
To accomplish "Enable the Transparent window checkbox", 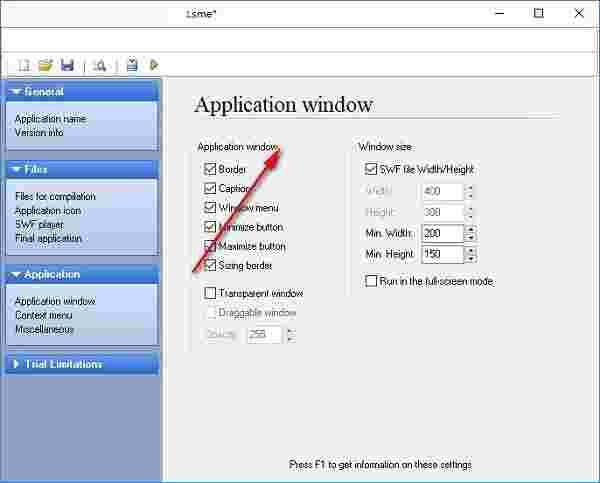I will pyautogui.click(x=210, y=293).
